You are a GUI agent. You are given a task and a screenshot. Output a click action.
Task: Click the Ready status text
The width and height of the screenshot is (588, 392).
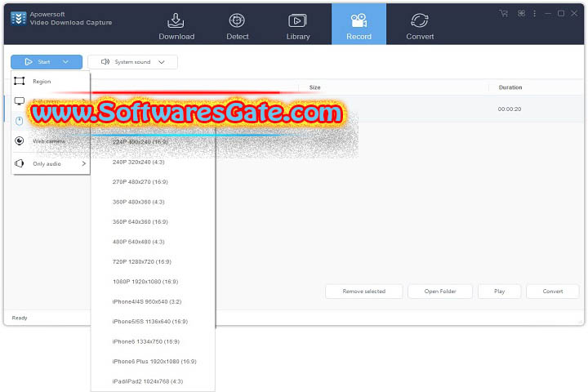(20, 318)
